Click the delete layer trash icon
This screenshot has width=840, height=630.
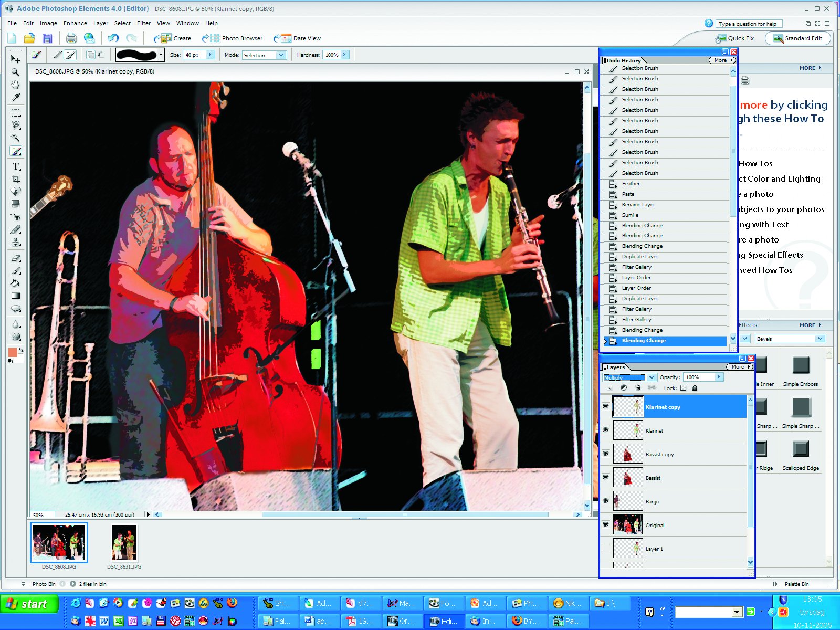[x=638, y=388]
